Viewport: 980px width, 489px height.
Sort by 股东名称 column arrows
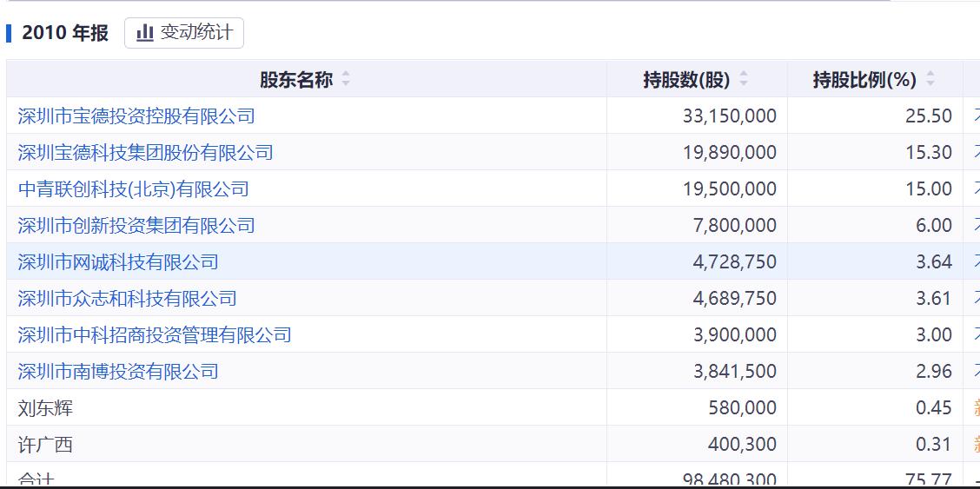346,79
